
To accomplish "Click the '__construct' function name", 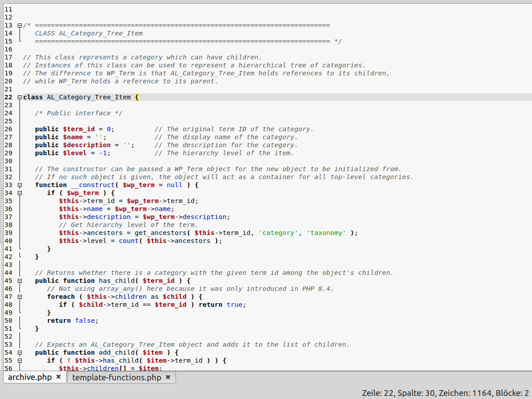I will 93,185.
